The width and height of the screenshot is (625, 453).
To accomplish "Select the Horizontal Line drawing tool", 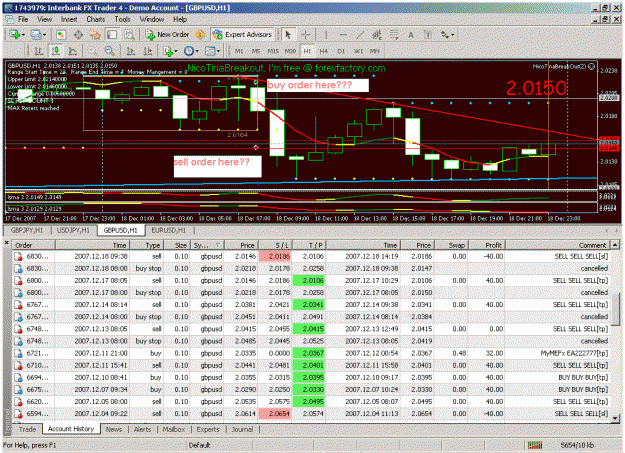I will (343, 35).
